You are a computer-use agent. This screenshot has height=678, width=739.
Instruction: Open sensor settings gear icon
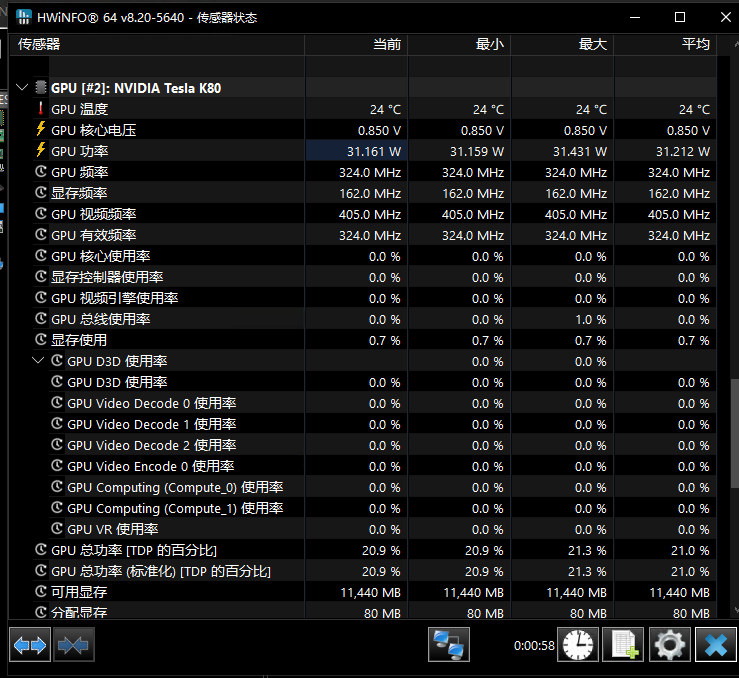point(670,645)
